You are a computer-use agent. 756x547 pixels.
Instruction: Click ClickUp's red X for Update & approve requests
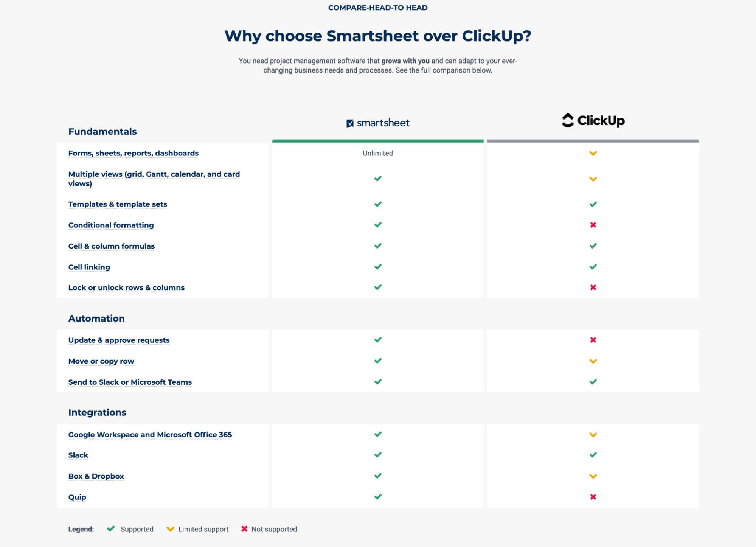click(593, 340)
